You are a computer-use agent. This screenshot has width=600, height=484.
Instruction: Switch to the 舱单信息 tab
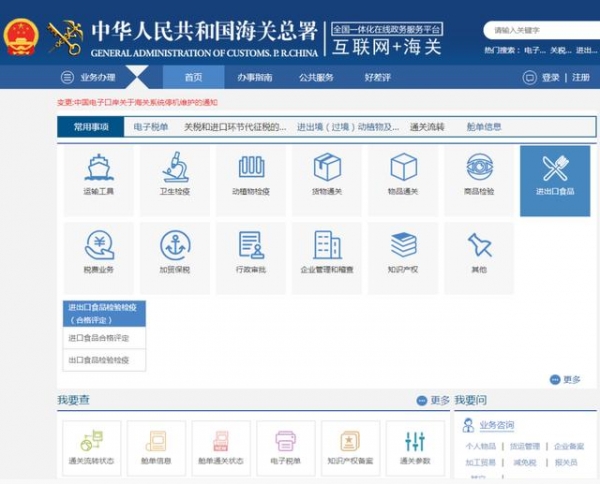tap(484, 127)
